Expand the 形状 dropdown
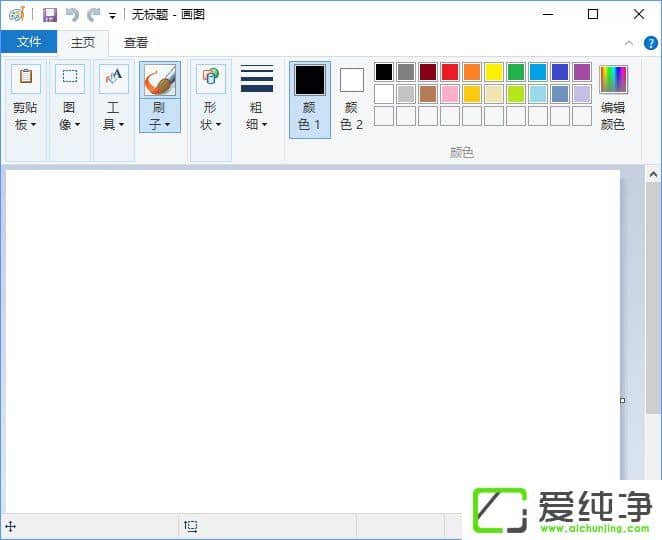 coord(211,116)
